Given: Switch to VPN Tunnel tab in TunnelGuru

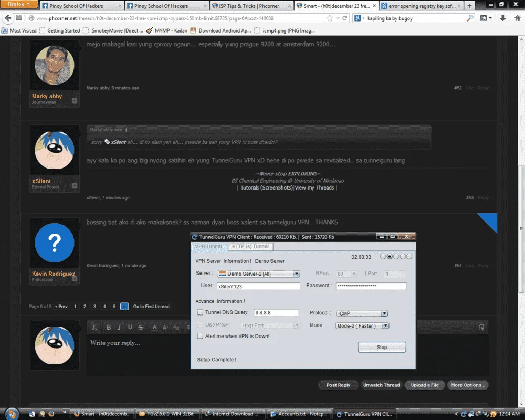Looking at the screenshot, I should pyautogui.click(x=208, y=247).
